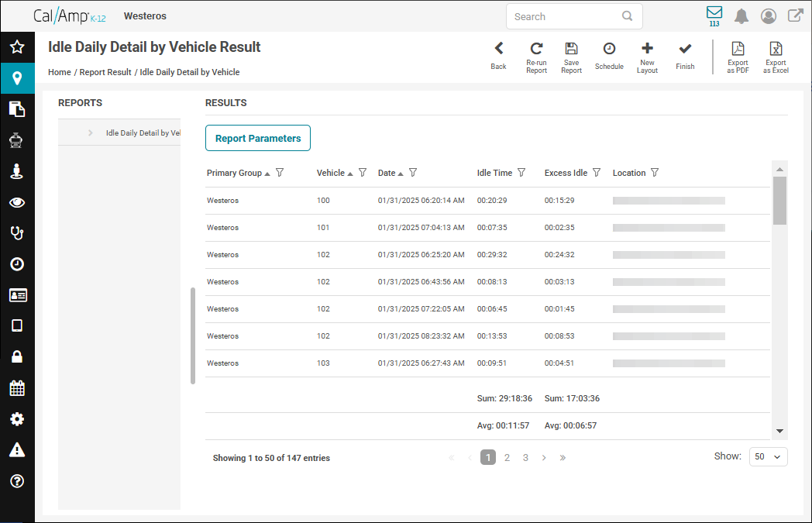Export the report as Excel
Viewport: 812px width, 523px height.
pos(776,57)
